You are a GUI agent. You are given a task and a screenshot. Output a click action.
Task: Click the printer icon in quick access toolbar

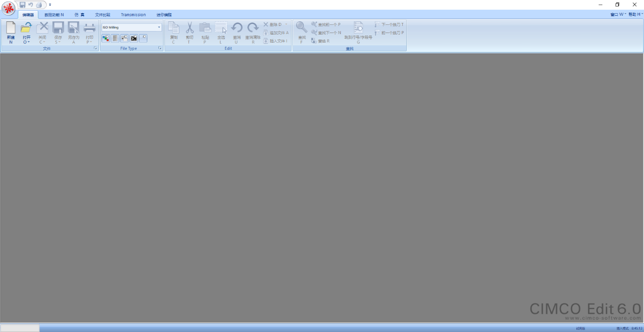(39, 5)
